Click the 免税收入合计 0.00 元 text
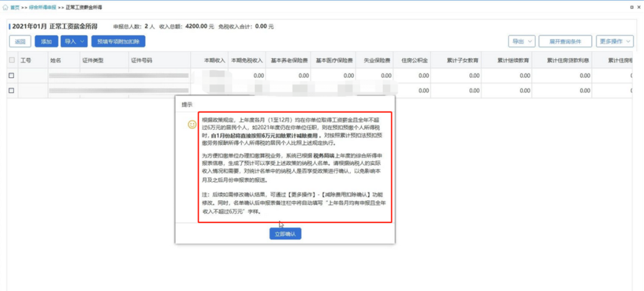 coord(246,27)
